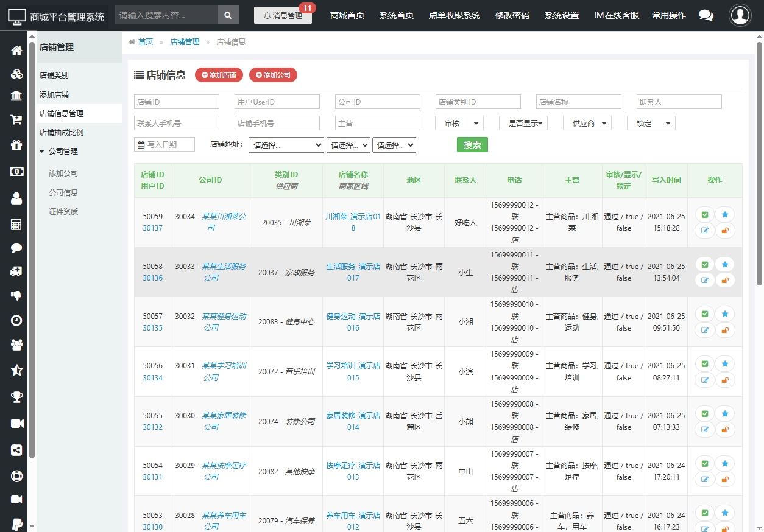Screen dimensions: 764x532
Task: Open the life ring icon in the icon rail
Action: click(x=16, y=475)
